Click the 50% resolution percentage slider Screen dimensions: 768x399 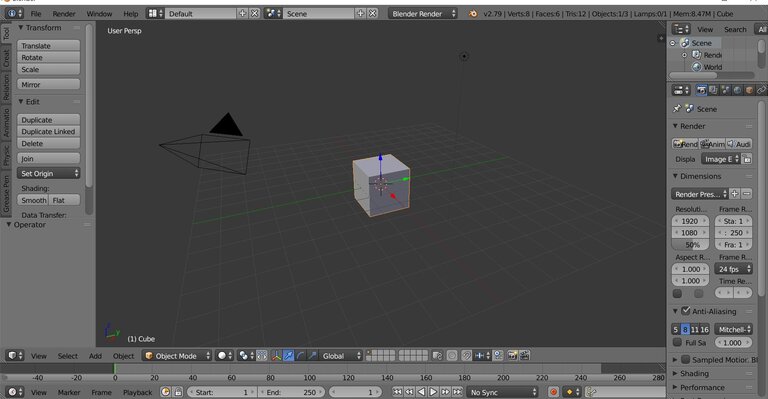(x=690, y=244)
